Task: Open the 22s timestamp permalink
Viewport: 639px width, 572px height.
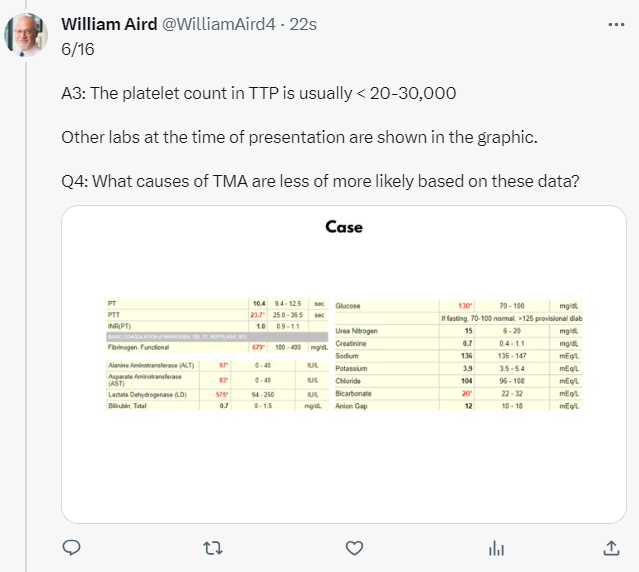Action: tap(303, 24)
